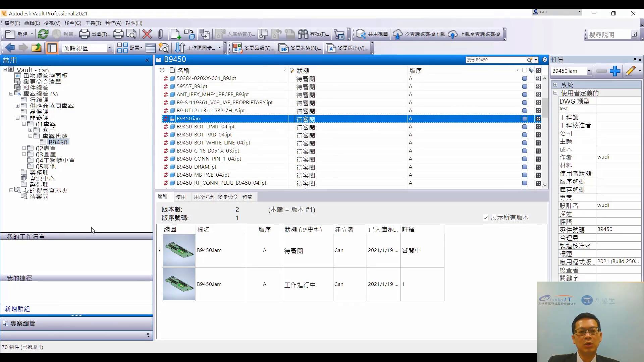The width and height of the screenshot is (644, 362).
Task: Click the red Delete X icon
Action: tap(147, 34)
